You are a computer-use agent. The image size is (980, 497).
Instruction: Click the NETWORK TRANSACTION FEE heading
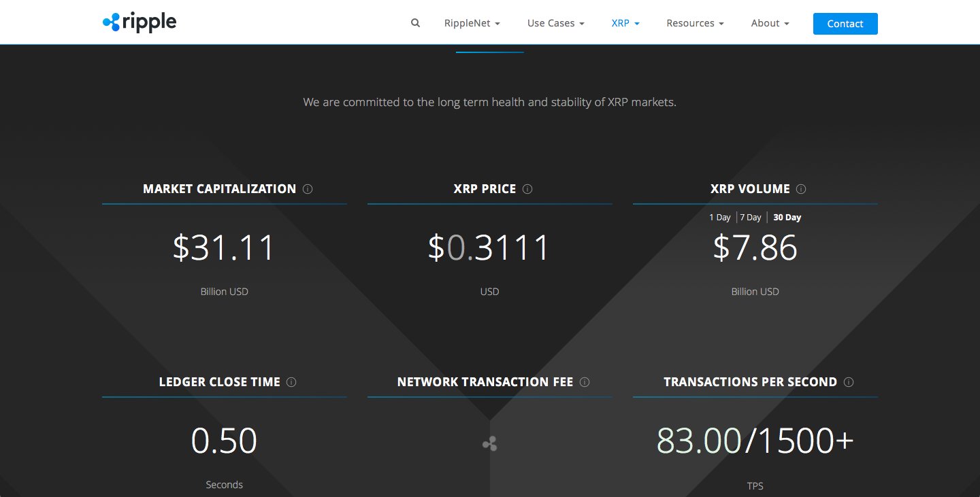(485, 382)
